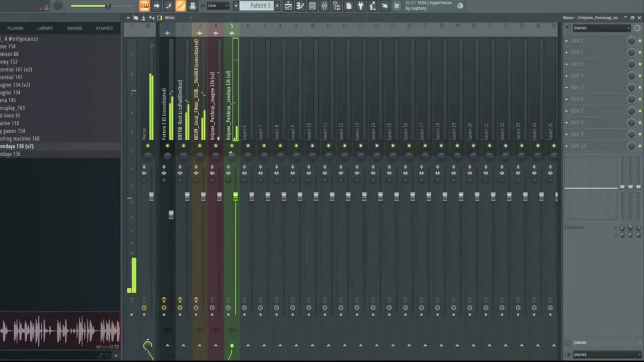The height and width of the screenshot is (362, 644).
Task: Expand Slot 4 plugin menu arrow
Action: click(567, 75)
